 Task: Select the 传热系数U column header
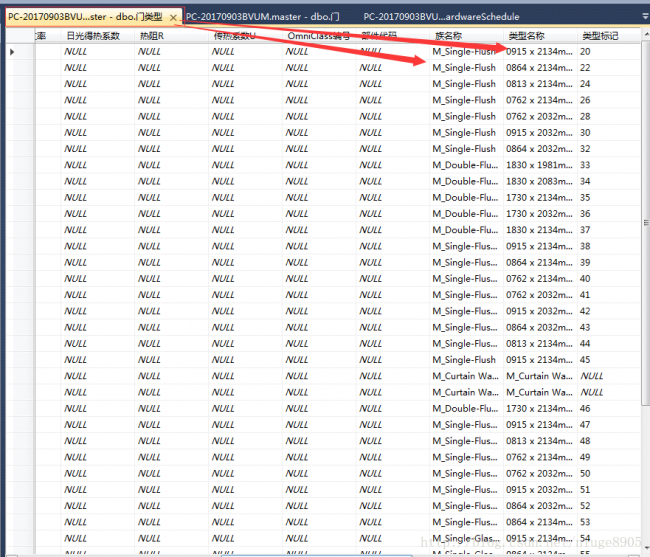tap(234, 36)
